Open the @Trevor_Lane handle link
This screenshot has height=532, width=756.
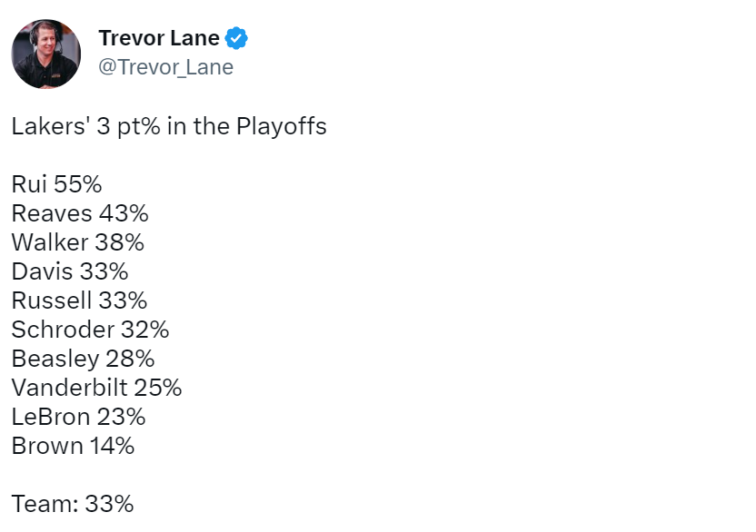point(165,67)
